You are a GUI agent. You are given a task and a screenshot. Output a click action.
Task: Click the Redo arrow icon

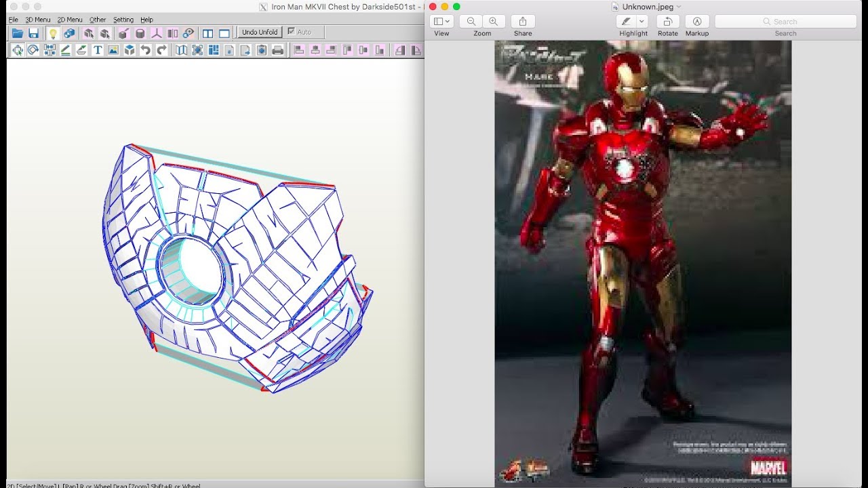(162, 49)
